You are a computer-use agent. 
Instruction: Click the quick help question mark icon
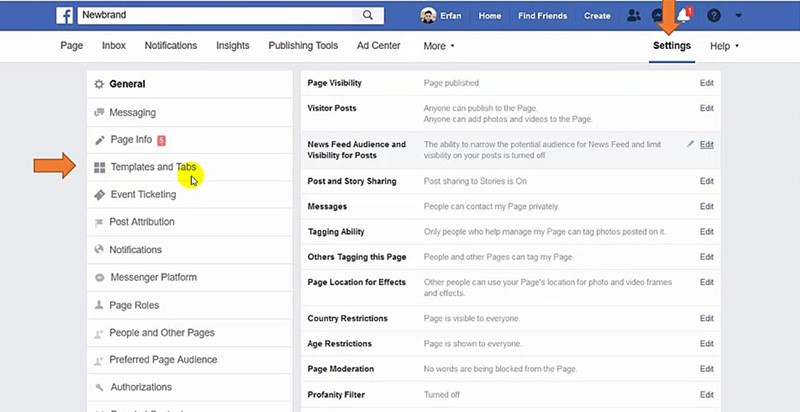click(713, 16)
